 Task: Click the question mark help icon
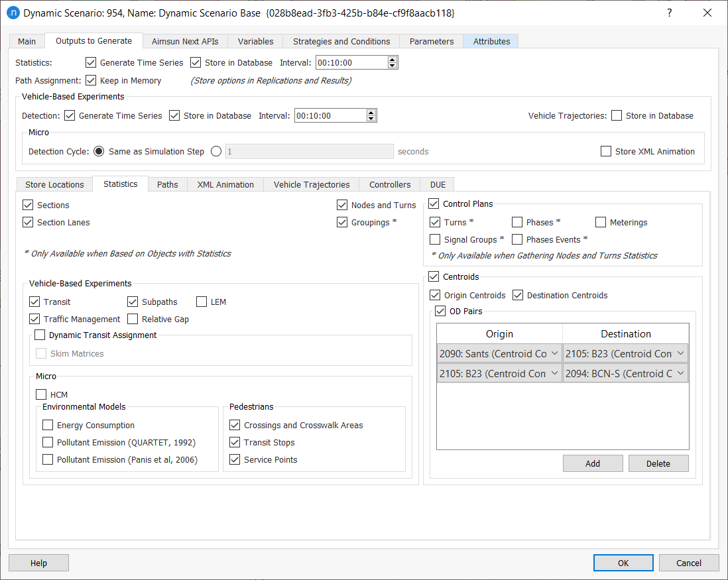(x=669, y=13)
